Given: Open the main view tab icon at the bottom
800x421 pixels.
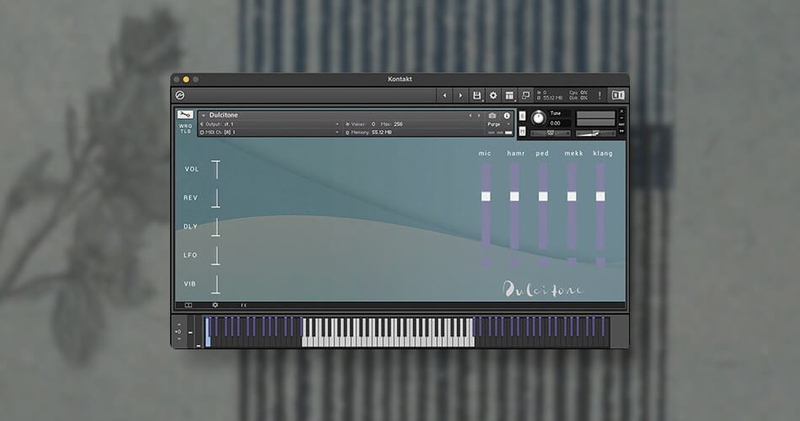Looking at the screenshot, I should click(x=188, y=305).
